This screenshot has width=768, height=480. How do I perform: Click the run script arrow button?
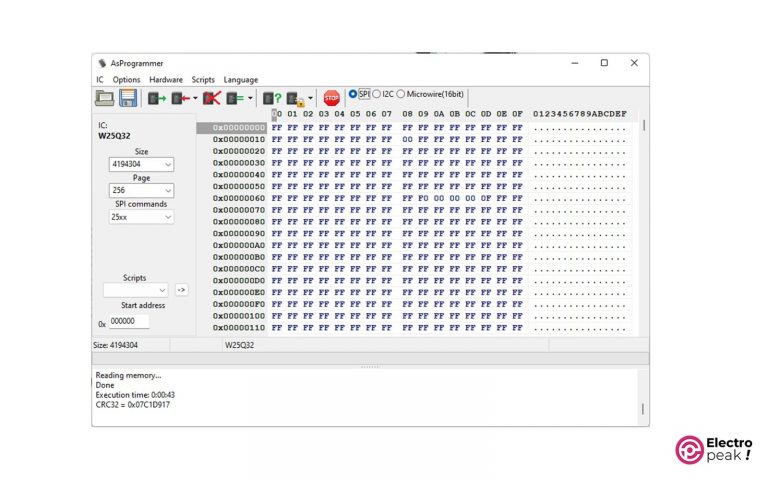coord(181,290)
